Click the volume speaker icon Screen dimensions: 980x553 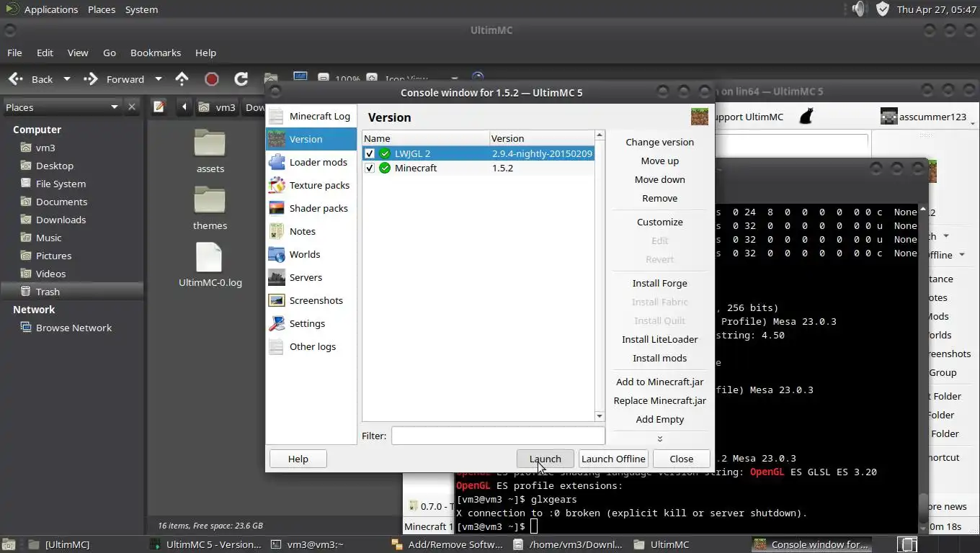point(857,9)
